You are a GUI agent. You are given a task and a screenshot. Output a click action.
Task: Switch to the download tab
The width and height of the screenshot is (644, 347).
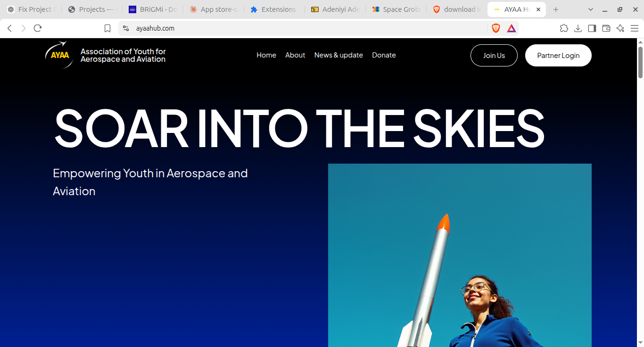457,9
